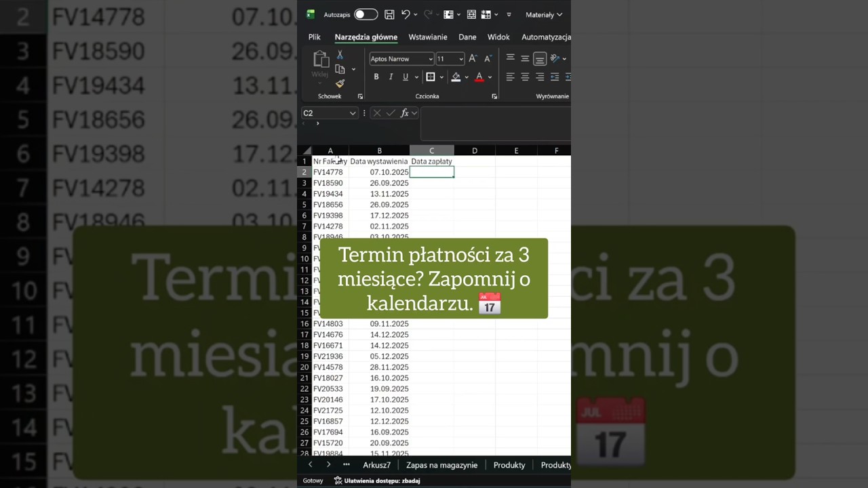Click the Decrease Font Size icon
Viewport: 868px width, 488px height.
[x=487, y=59]
